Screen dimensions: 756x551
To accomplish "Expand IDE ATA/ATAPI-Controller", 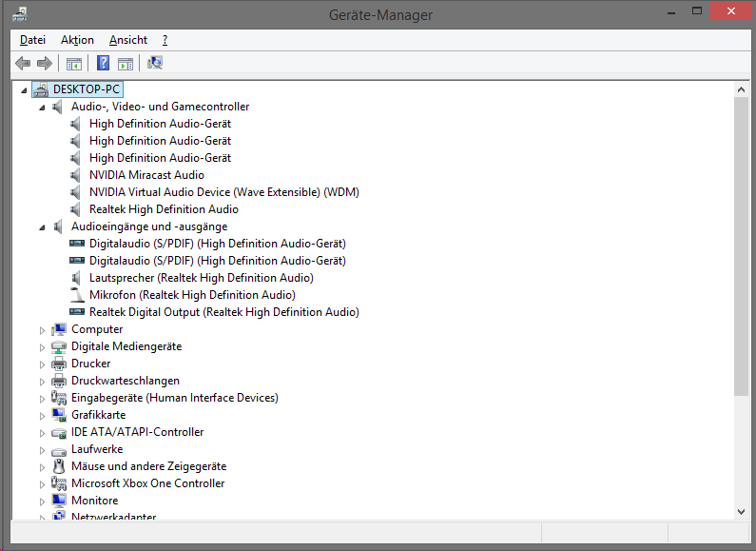I will point(42,433).
